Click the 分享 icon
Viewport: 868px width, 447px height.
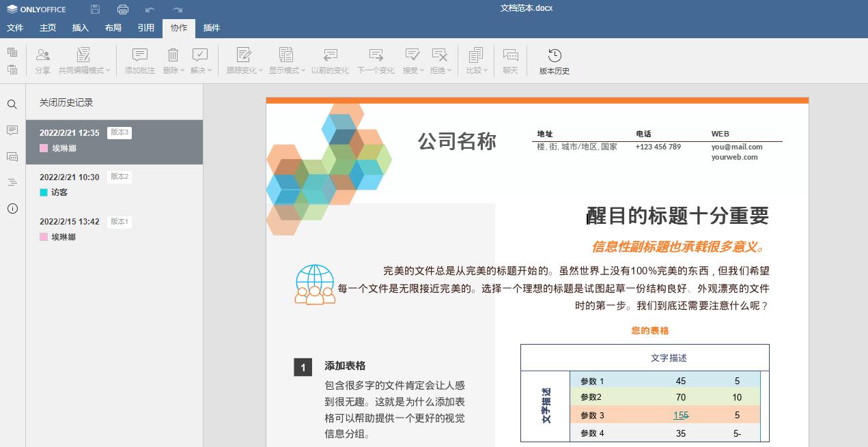click(x=42, y=59)
